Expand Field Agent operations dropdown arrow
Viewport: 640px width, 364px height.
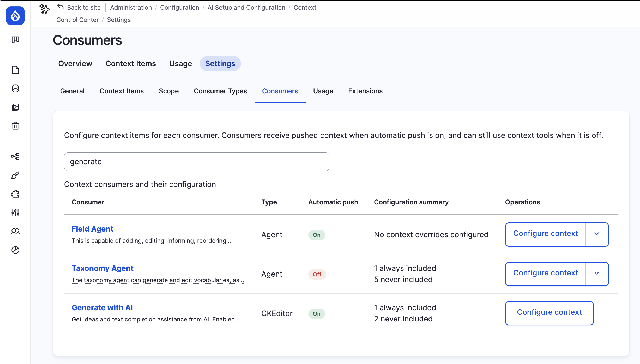[597, 234]
